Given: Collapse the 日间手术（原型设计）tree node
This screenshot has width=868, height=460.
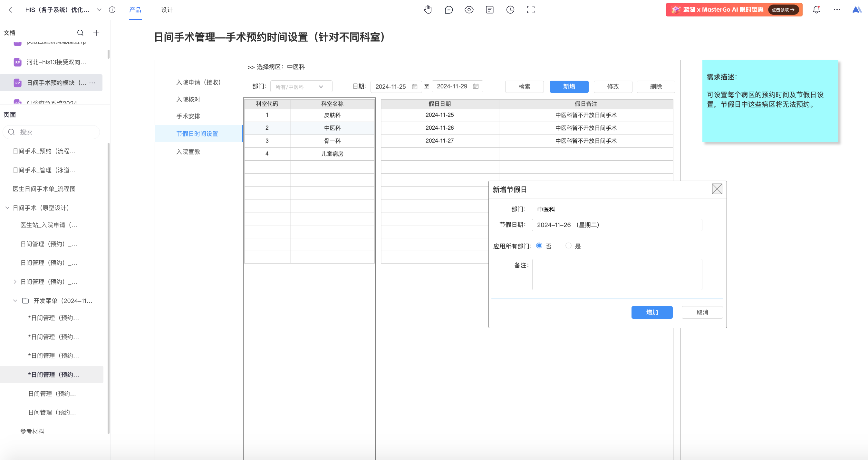Looking at the screenshot, I should pyautogui.click(x=7, y=208).
